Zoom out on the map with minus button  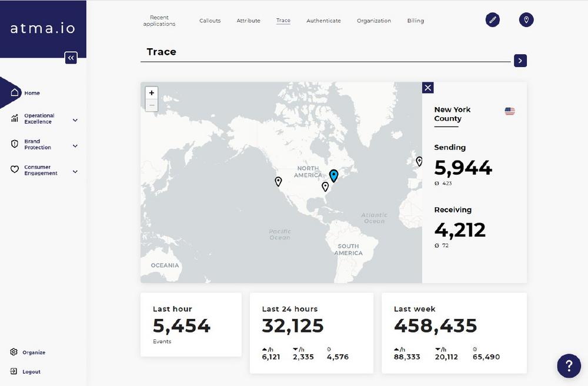[152, 105]
